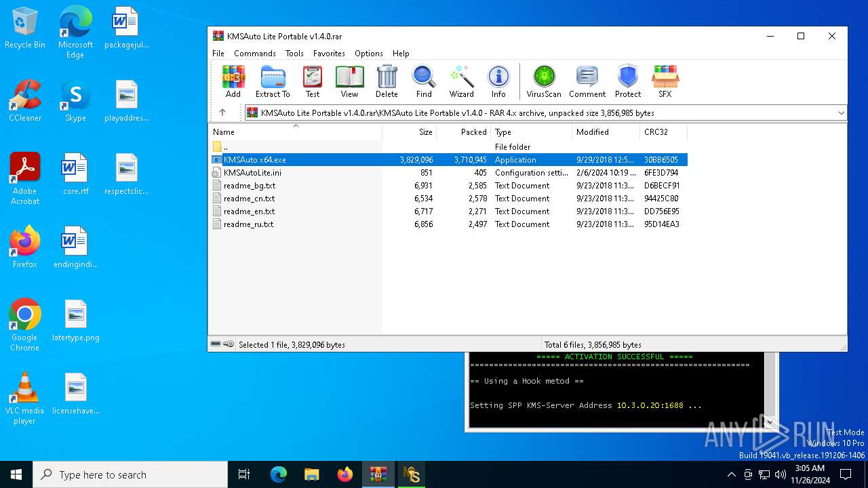Open the Comment tool
Image resolution: width=868 pixels, height=488 pixels.
(587, 81)
